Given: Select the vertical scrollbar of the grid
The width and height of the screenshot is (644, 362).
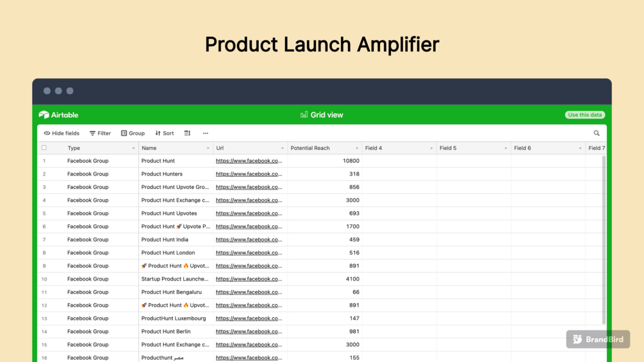Looking at the screenshot, I should [604, 240].
